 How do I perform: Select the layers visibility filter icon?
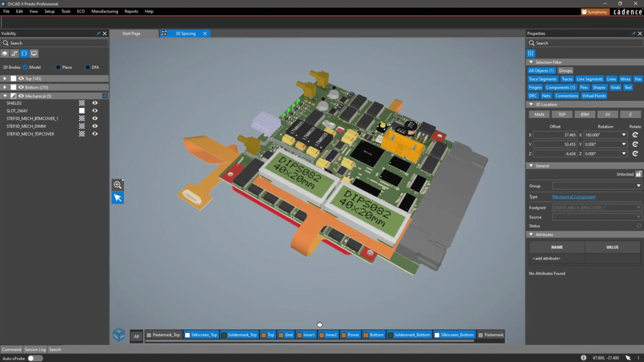[5, 53]
